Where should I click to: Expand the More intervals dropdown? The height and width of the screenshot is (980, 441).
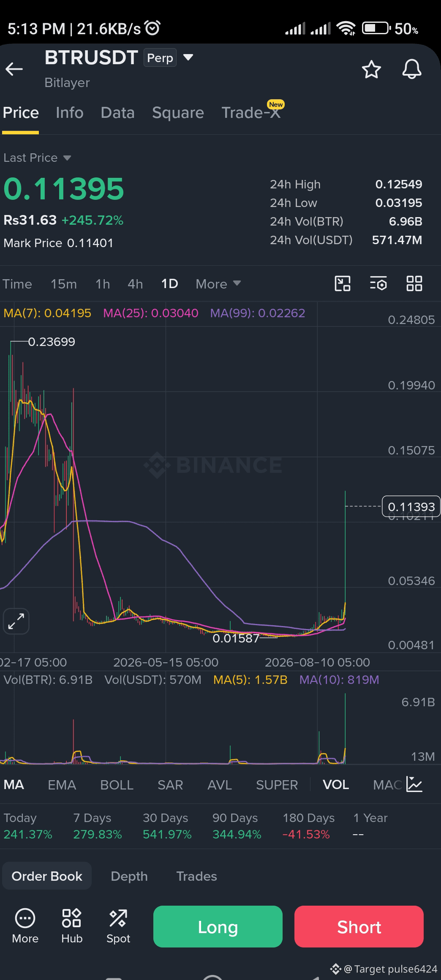[x=218, y=284]
